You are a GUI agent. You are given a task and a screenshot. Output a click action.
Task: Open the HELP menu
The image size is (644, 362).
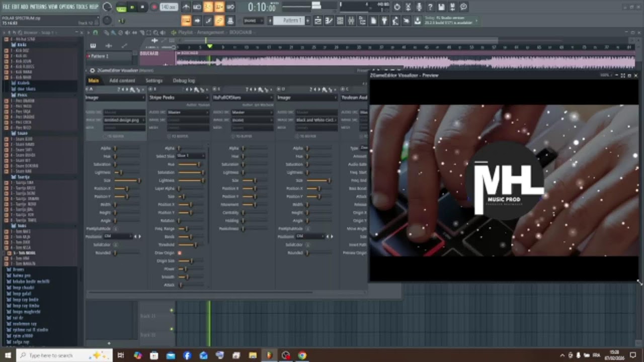coord(94,7)
